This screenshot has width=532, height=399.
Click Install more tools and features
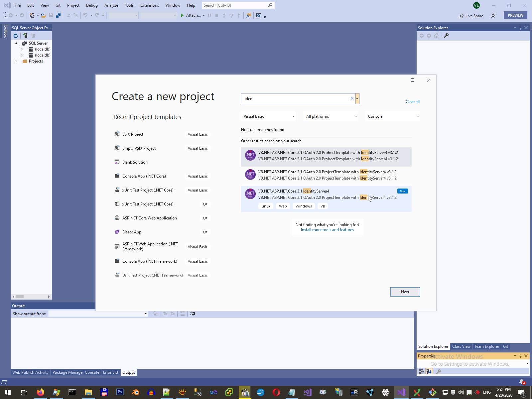327,230
